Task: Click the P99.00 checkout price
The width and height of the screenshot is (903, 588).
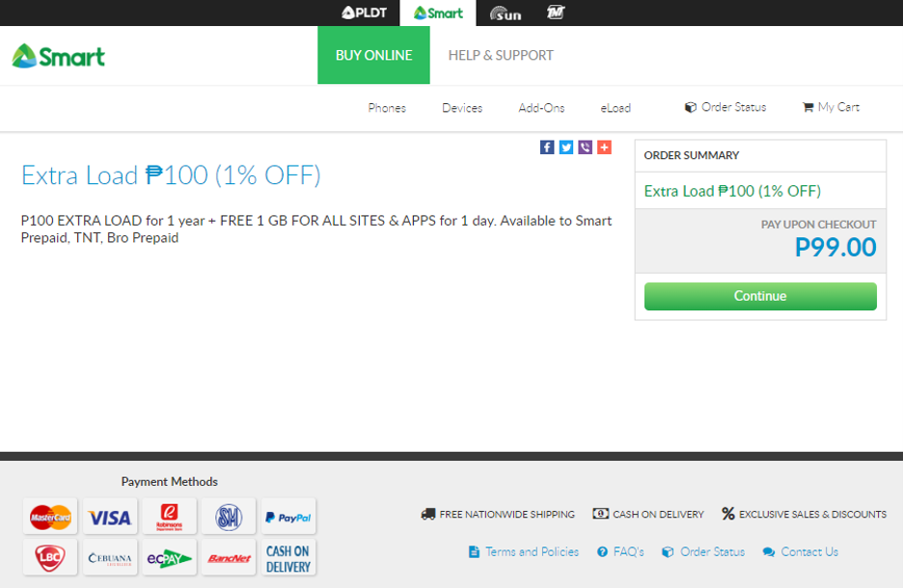Action: (x=835, y=248)
